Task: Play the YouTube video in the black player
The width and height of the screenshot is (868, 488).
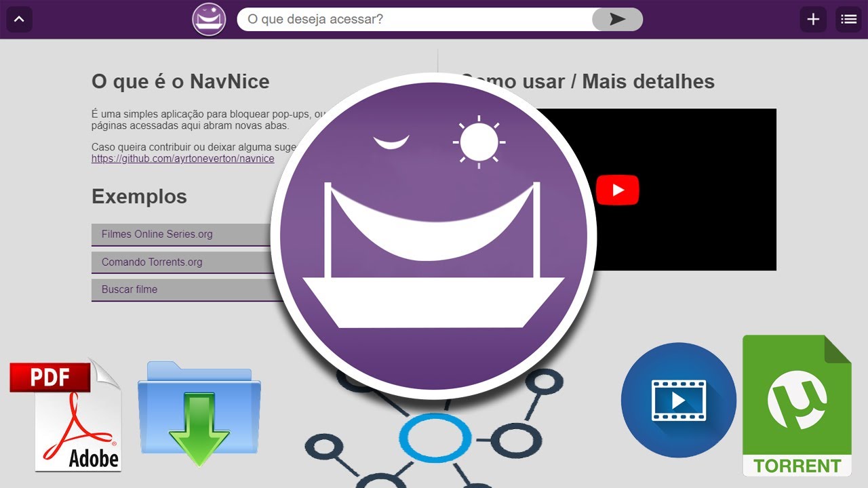Action: click(x=618, y=190)
